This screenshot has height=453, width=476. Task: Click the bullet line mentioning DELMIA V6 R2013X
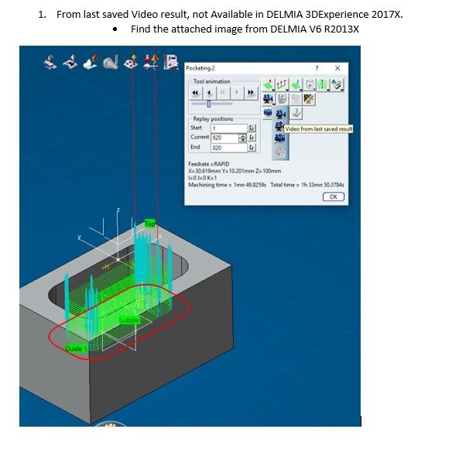coord(245,29)
